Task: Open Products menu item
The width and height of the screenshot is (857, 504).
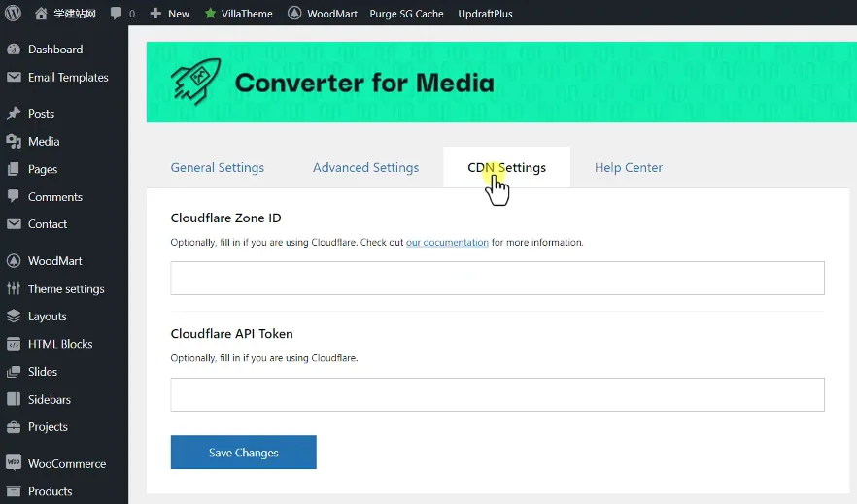Action: 50,491
